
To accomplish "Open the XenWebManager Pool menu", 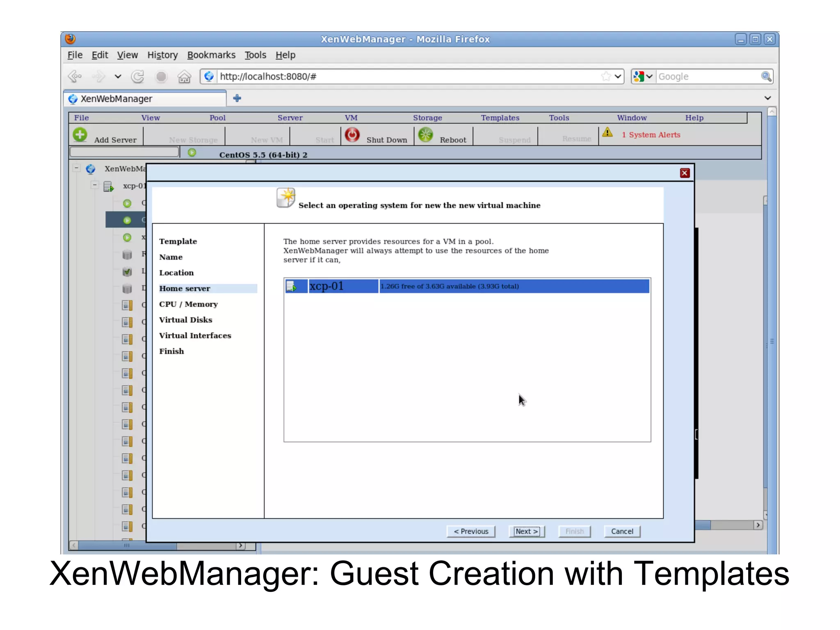I will (217, 118).
